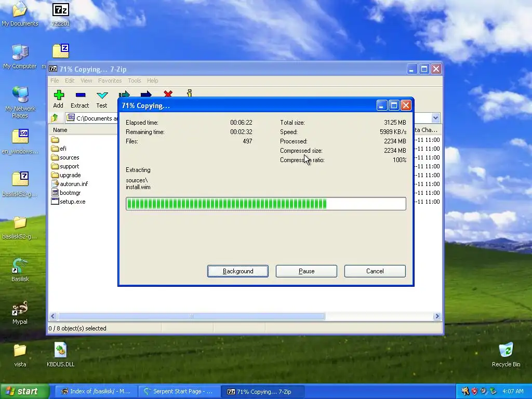Screen dimensions: 532x399
Task: Open My Documents desktop icon
Action: (x=20, y=14)
